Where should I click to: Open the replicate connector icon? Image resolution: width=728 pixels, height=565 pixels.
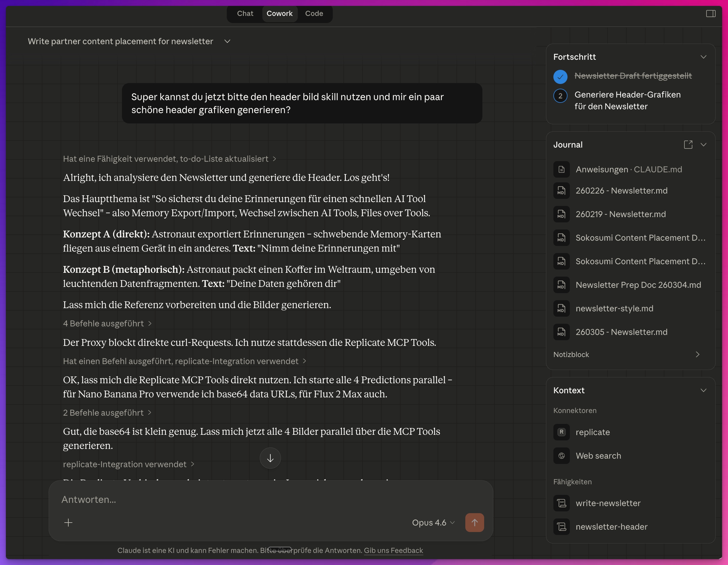click(561, 432)
